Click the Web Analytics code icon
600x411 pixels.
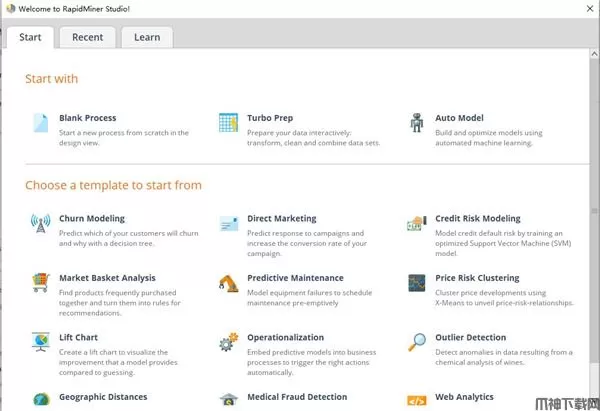pyautogui.click(x=416, y=400)
